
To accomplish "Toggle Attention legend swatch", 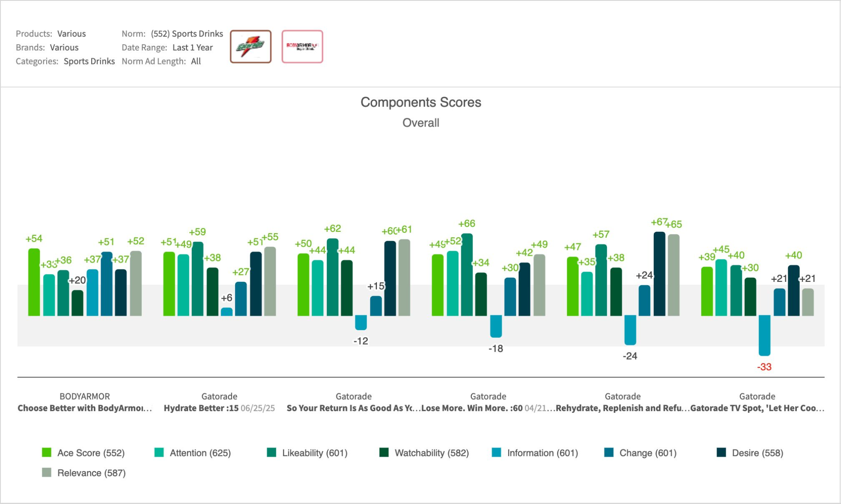I will pyautogui.click(x=159, y=453).
